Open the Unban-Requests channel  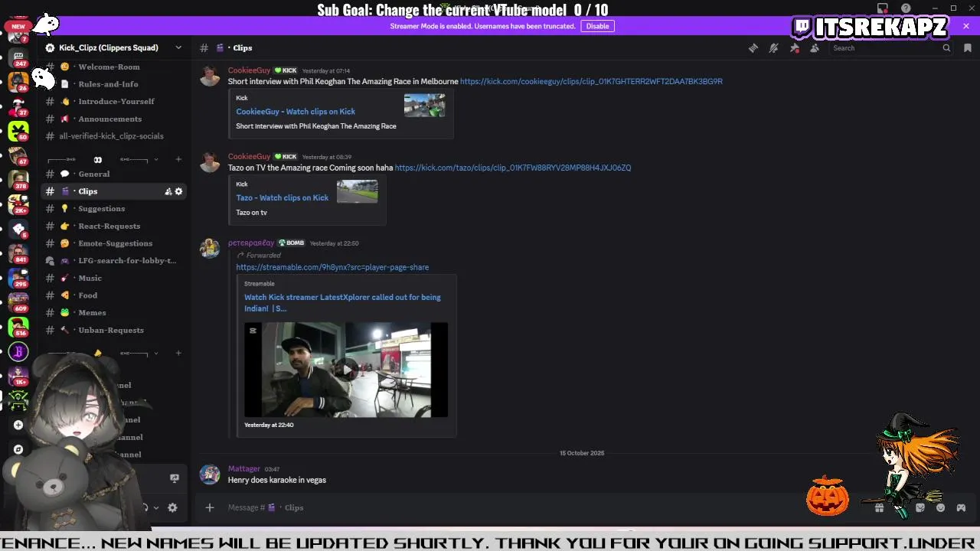pyautogui.click(x=113, y=330)
